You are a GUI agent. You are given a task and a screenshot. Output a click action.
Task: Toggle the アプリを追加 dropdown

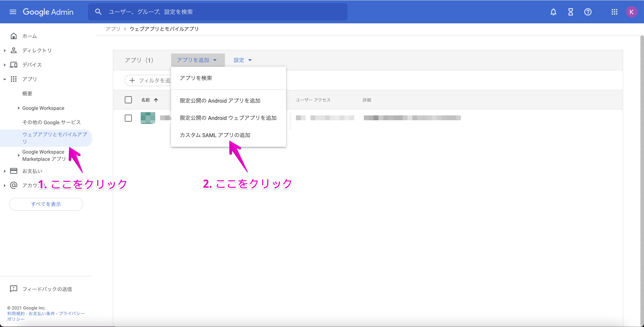(198, 60)
